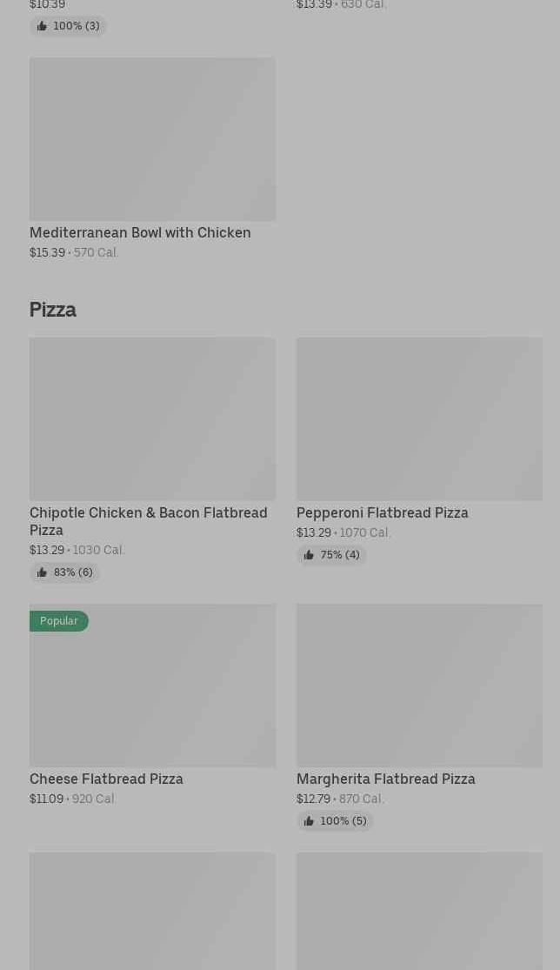560x970 pixels.
Task: Click the 100% (3) thumbs-up icon at top
Action: pyautogui.click(x=42, y=26)
